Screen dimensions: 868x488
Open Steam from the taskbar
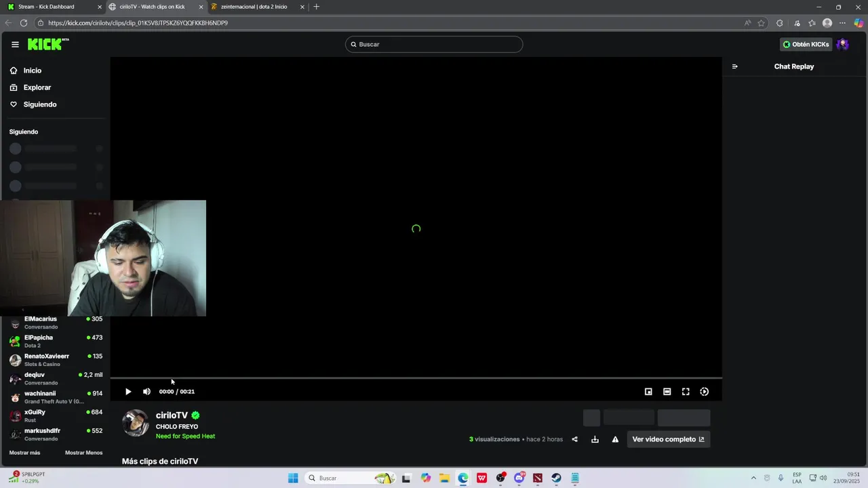[x=556, y=478]
